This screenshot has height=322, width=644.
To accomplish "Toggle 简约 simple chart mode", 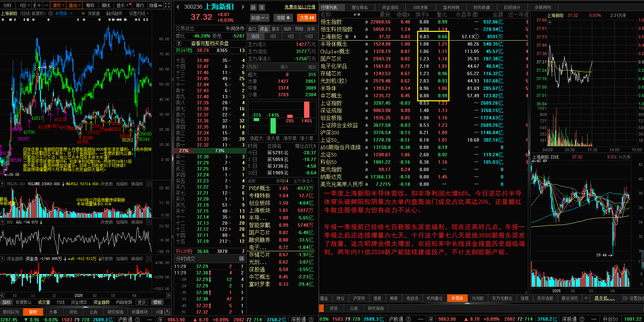I will (x=140, y=5).
